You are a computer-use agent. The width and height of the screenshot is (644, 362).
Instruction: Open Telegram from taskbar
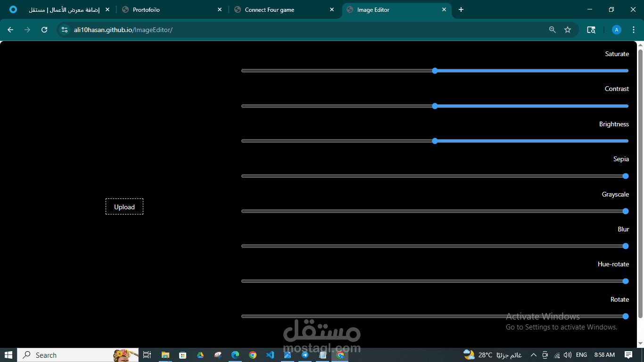305,355
